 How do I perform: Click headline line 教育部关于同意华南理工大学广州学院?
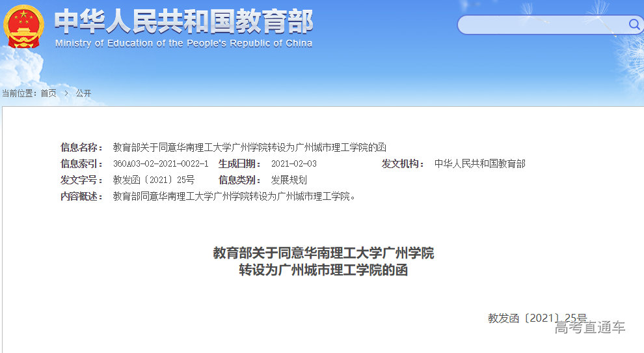(323, 253)
